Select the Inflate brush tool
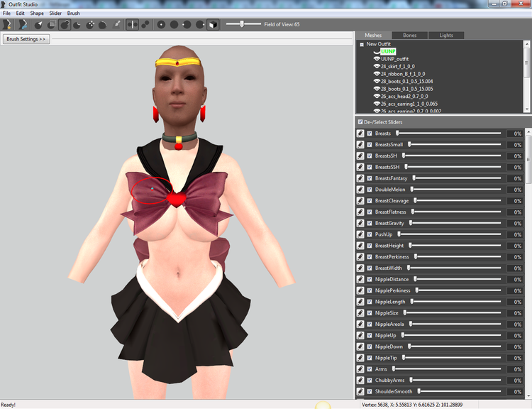 (x=65, y=24)
